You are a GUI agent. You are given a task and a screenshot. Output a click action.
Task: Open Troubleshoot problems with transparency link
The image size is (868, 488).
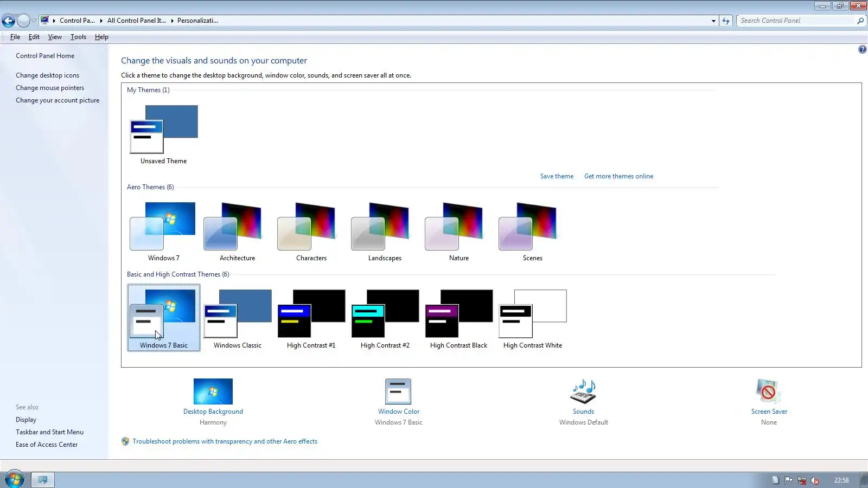tap(225, 441)
